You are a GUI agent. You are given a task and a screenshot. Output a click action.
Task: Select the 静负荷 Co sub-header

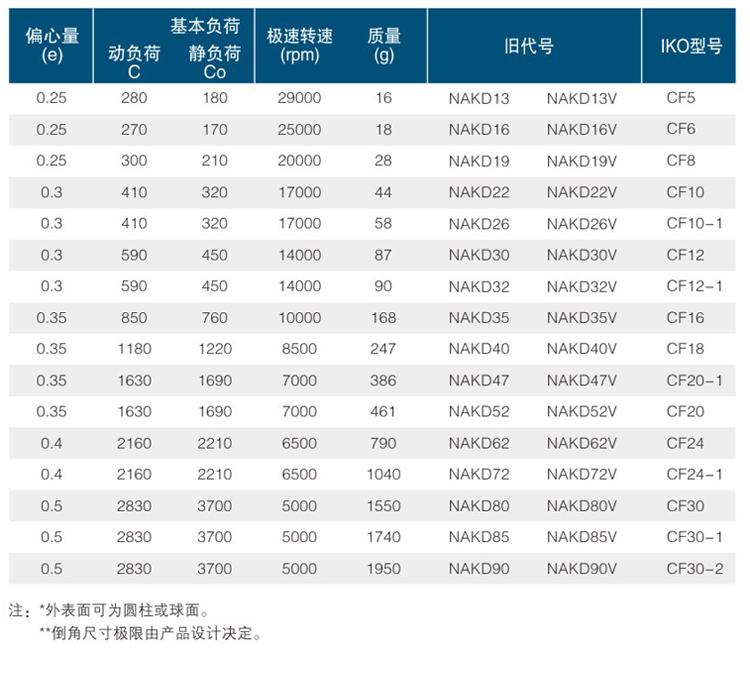pyautogui.click(x=214, y=63)
